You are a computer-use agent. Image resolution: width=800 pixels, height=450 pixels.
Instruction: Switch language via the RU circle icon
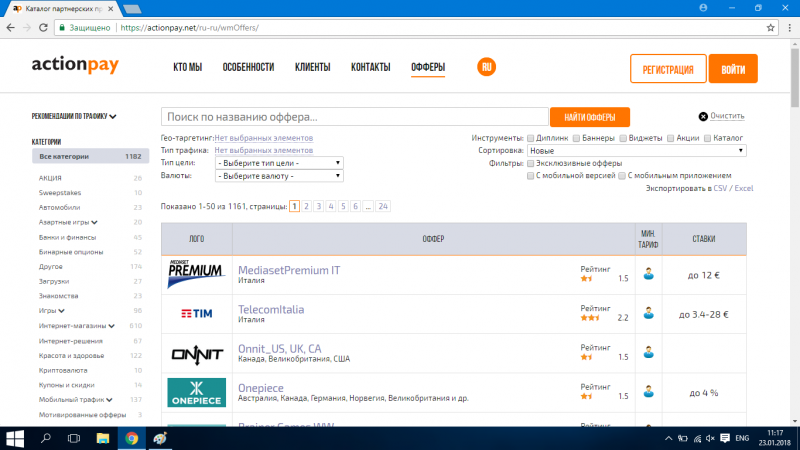point(486,67)
